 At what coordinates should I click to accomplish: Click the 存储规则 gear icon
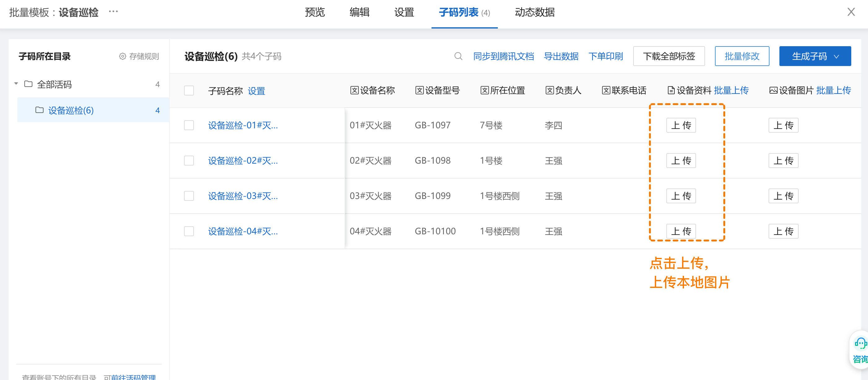(x=123, y=56)
